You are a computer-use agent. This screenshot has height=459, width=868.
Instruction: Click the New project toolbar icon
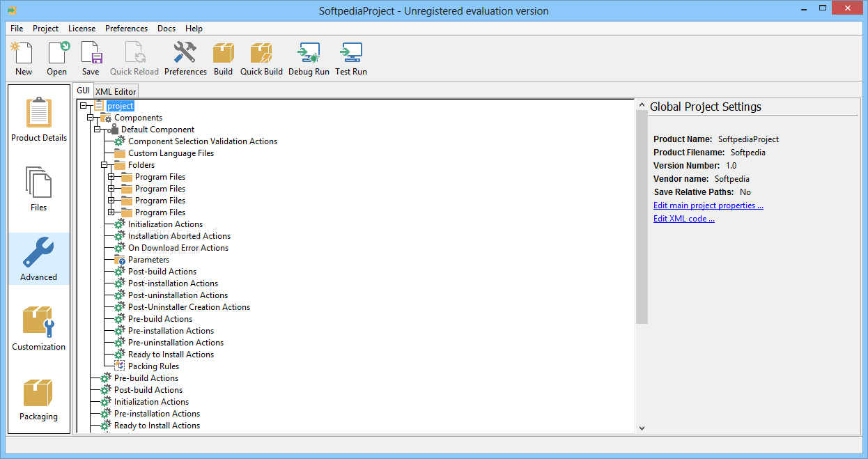tap(23, 54)
